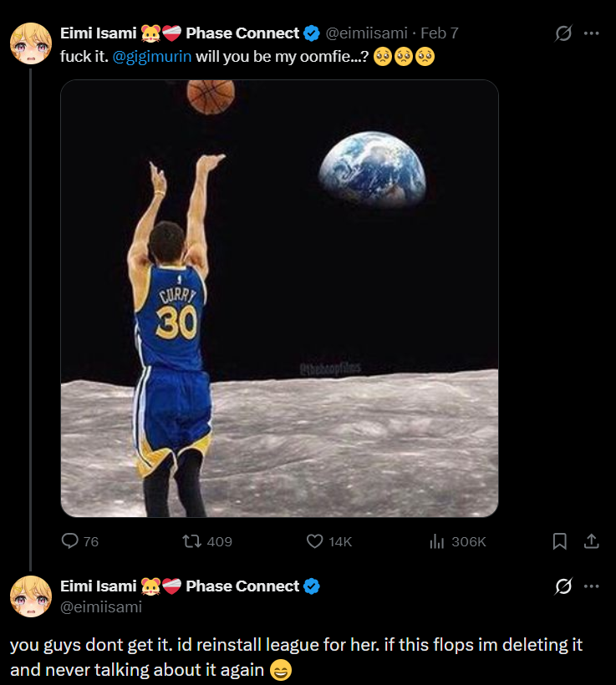Image resolution: width=616 pixels, height=685 pixels.
Task: Click the Grok icon on the second tweet
Action: tap(564, 586)
